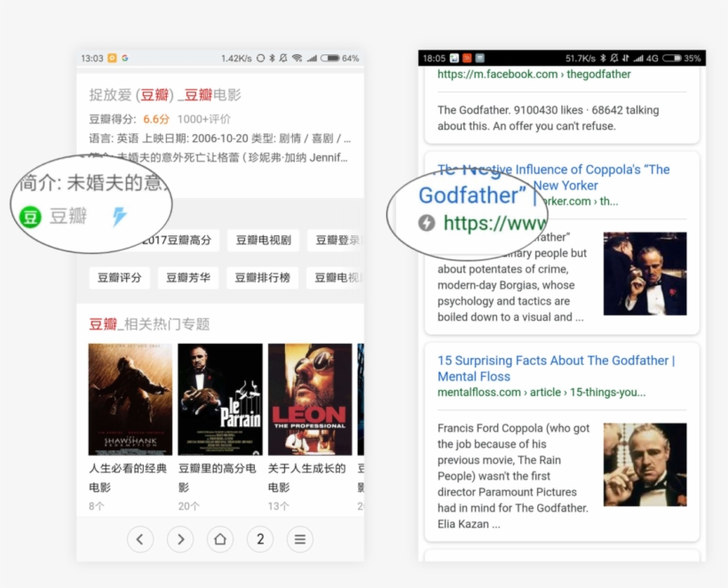Select the 豆瓣电视剧 suggestion chip

(x=262, y=240)
